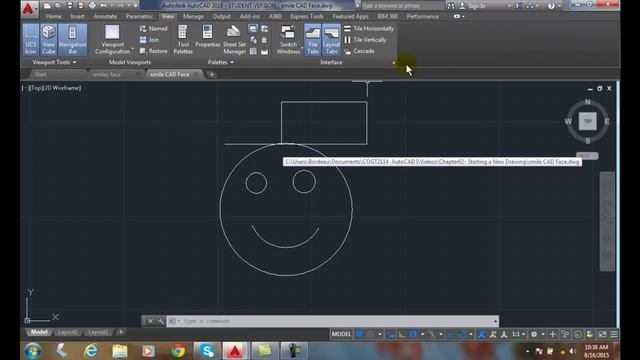
Task: Click the Join viewports tool
Action: pyautogui.click(x=149, y=40)
